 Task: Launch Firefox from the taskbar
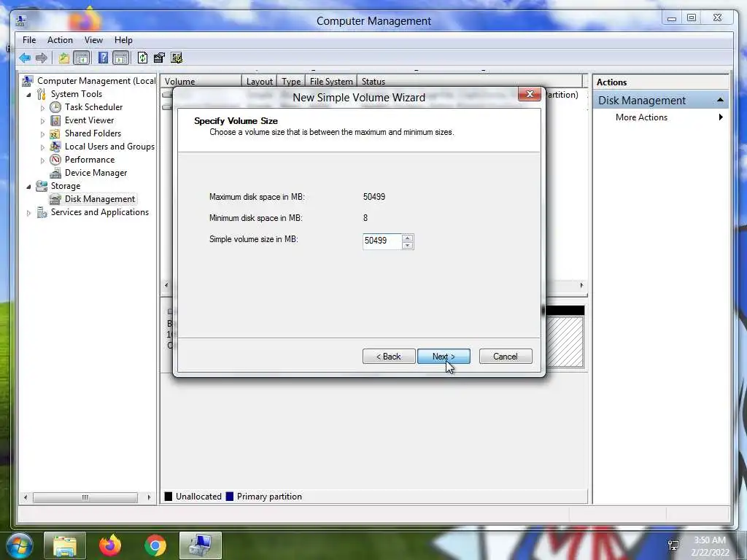click(110, 545)
